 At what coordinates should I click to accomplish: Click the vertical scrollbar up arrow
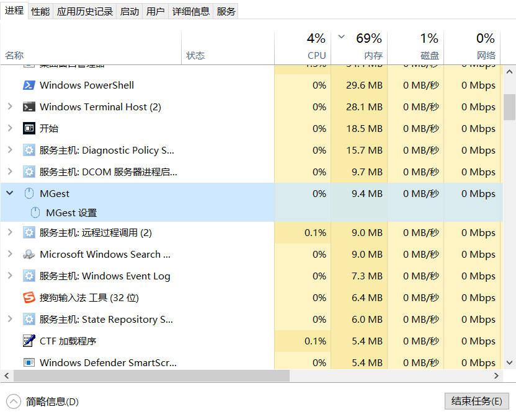pyautogui.click(x=509, y=72)
